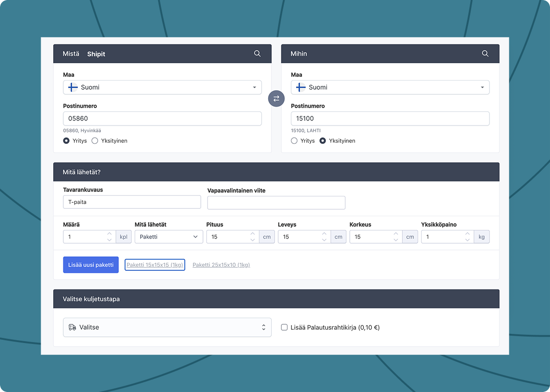The image size is (550, 392).
Task: Click the Finnish flag in sender country
Action: click(x=73, y=87)
